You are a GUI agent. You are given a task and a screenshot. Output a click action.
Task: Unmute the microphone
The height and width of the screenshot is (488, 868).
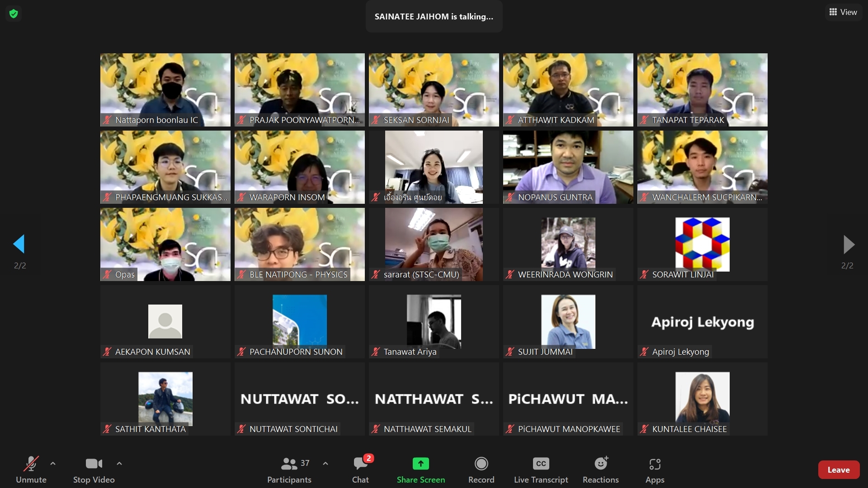[31, 464]
